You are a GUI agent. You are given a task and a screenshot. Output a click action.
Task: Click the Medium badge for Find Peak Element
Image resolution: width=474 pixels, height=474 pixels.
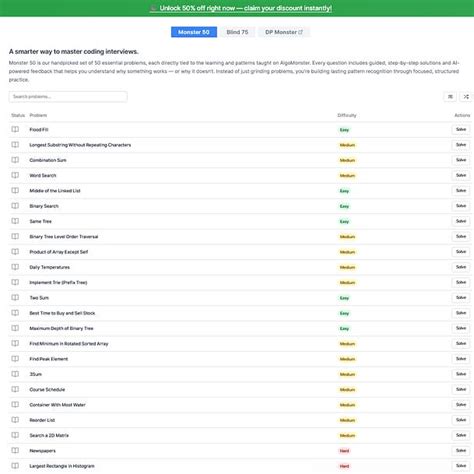[x=347, y=359]
